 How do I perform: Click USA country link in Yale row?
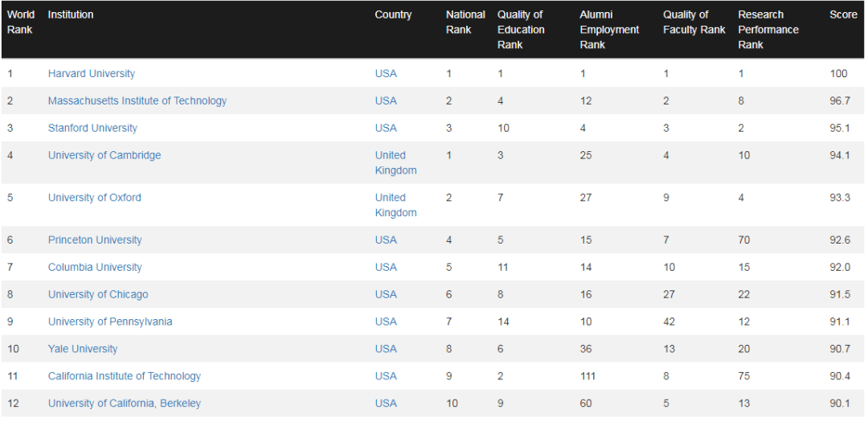386,349
